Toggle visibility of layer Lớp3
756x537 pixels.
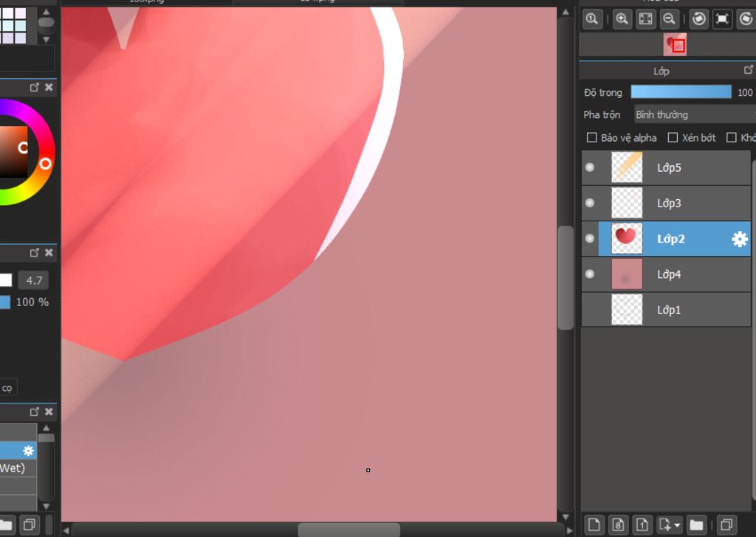(590, 203)
